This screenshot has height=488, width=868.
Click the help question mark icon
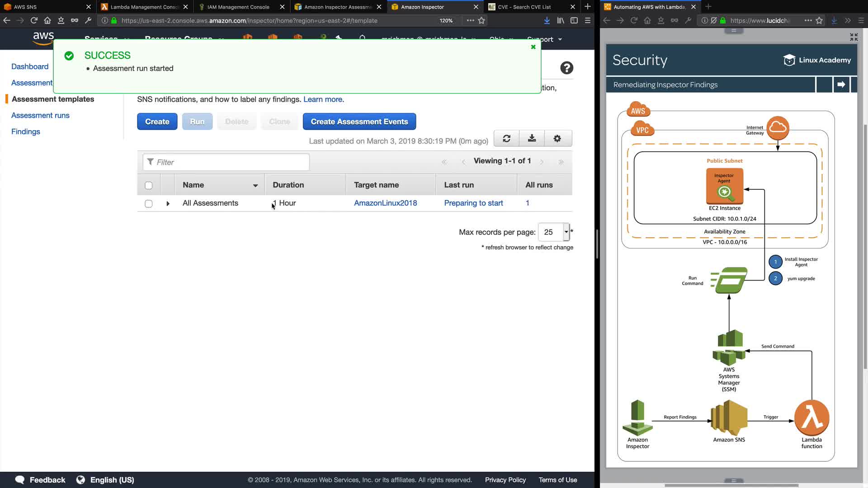(x=566, y=68)
